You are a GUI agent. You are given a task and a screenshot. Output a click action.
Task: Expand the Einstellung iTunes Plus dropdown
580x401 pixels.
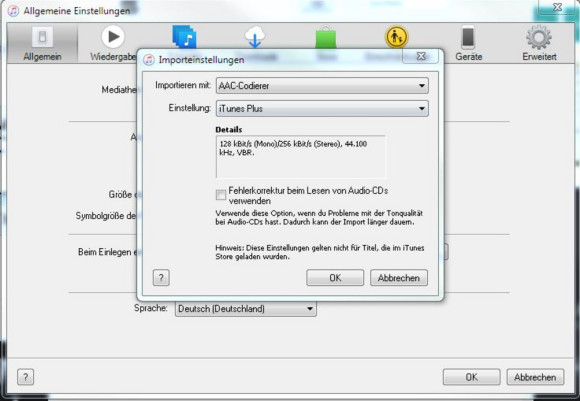[x=322, y=108]
